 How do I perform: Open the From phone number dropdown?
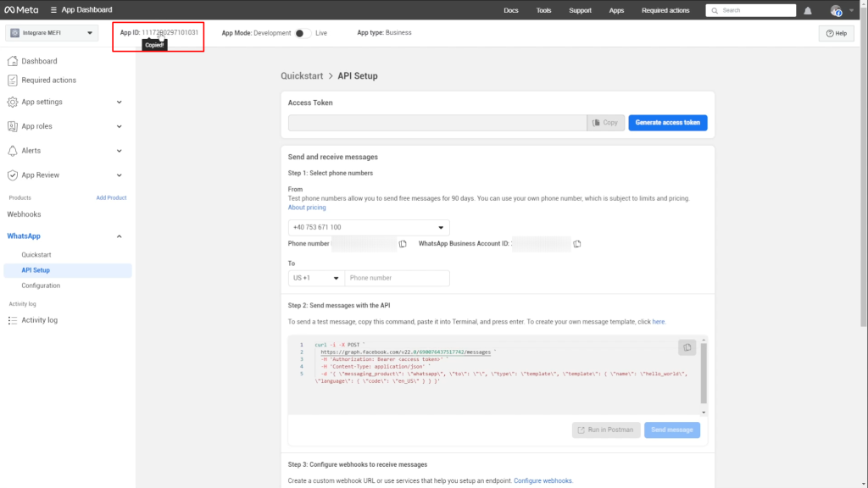369,227
